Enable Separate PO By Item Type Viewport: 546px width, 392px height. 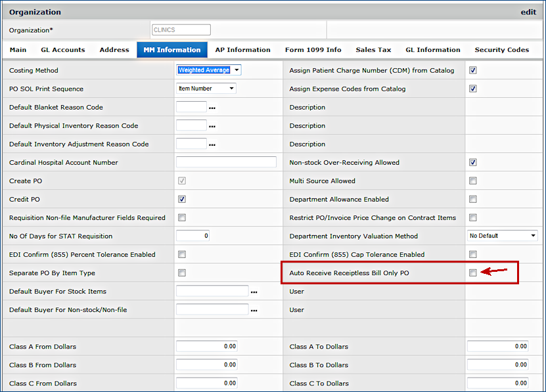pyautogui.click(x=182, y=273)
